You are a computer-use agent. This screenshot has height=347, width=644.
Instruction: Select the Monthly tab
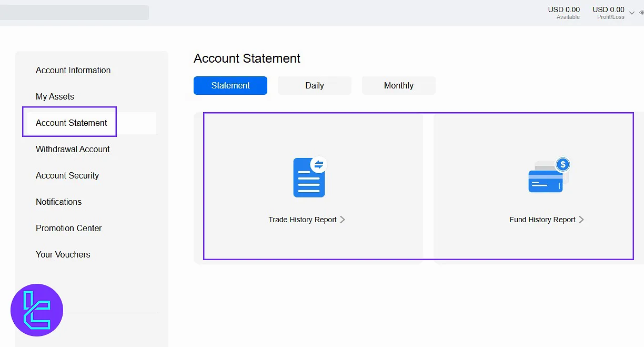(x=399, y=85)
